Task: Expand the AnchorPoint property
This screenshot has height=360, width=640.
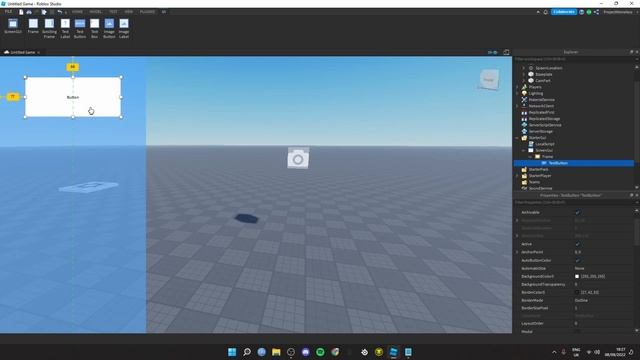Action: click(x=517, y=252)
